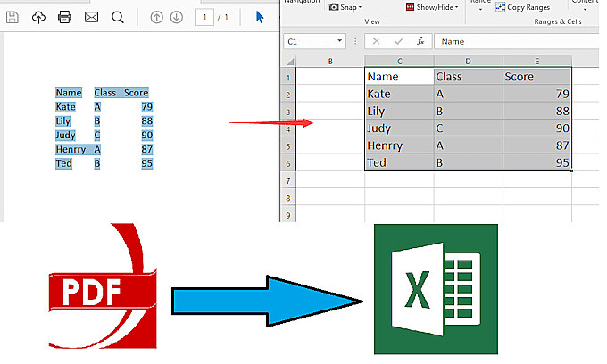
Task: Go to previous page with up arrow
Action: click(x=156, y=17)
